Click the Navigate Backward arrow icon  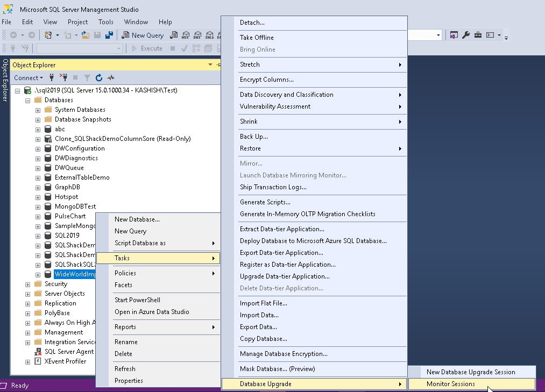(13, 35)
